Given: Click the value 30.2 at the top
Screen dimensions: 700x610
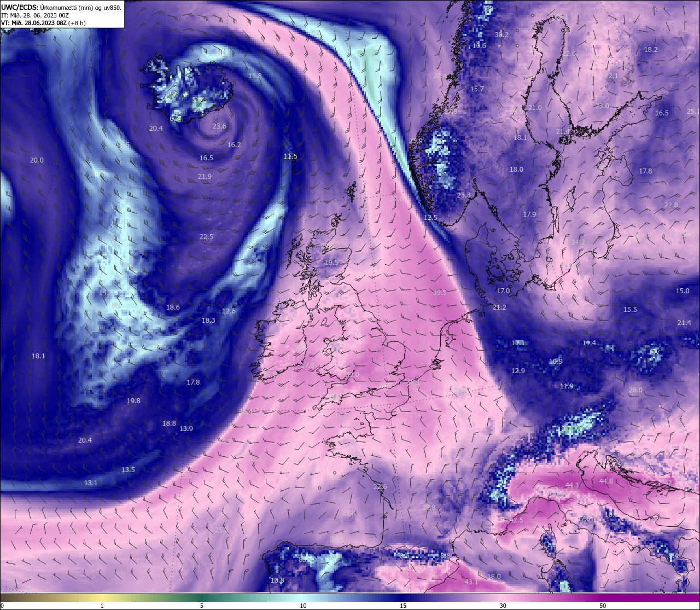Looking at the screenshot, I should pyautogui.click(x=501, y=35).
